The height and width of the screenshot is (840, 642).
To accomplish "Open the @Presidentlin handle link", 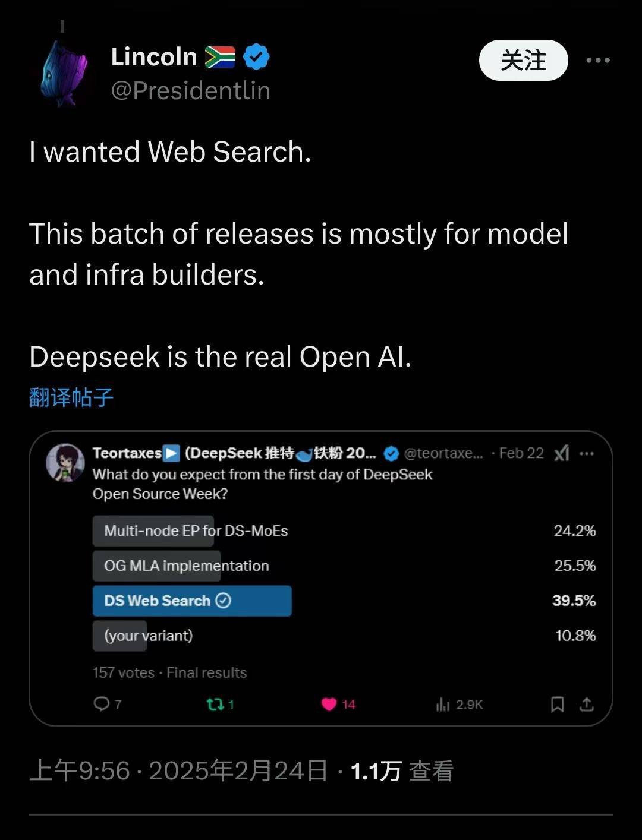I will point(190,91).
